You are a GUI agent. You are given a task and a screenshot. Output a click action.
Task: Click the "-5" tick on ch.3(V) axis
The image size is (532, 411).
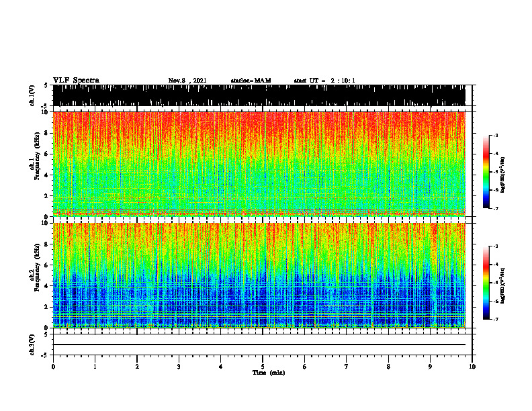pyautogui.click(x=45, y=355)
